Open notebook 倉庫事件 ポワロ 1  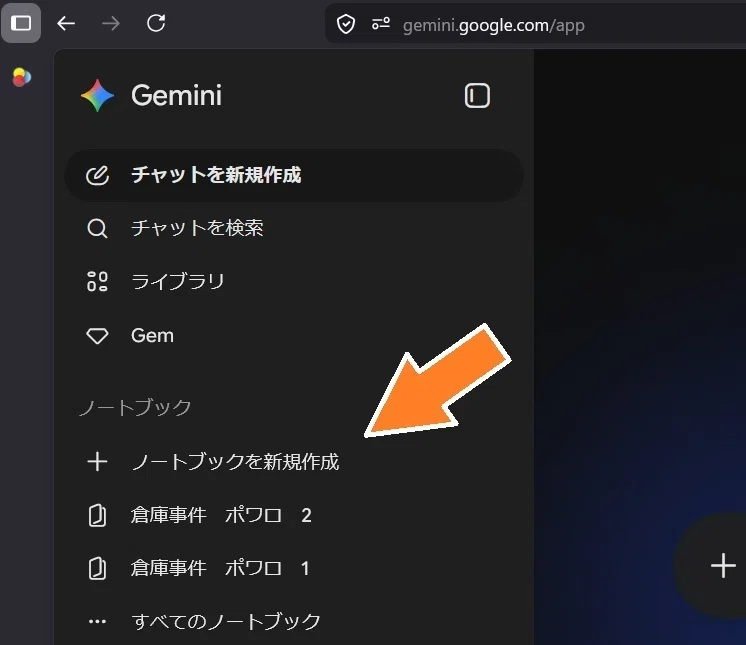294,569
